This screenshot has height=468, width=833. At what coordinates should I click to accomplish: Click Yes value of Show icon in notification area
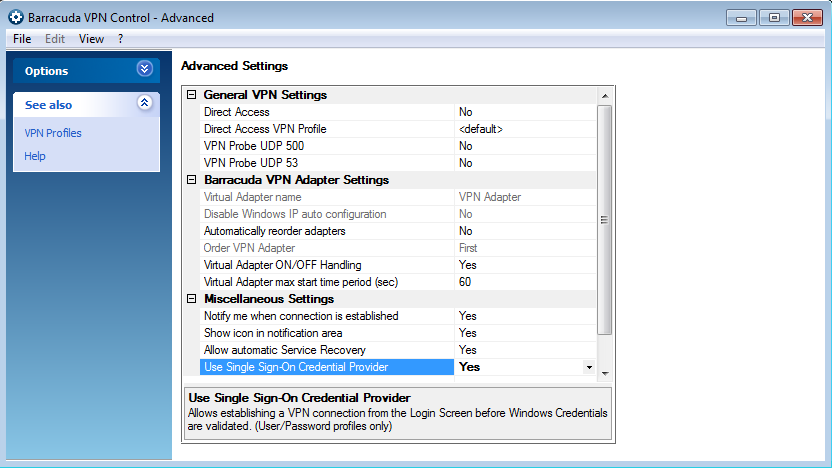pos(468,333)
